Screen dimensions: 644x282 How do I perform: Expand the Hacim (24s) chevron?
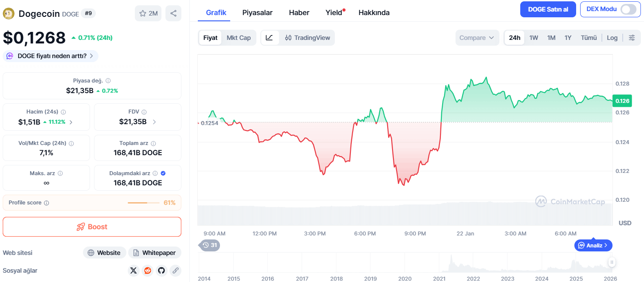[71, 122]
